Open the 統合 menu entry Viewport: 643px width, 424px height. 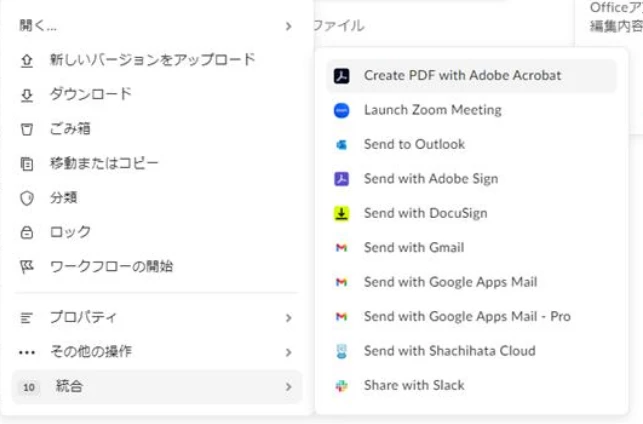(x=157, y=387)
